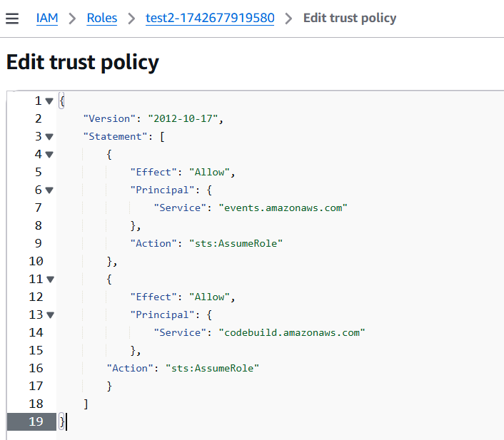Collapse the Principal block on line 13
Image resolution: width=504 pixels, height=440 pixels.
(x=50, y=314)
